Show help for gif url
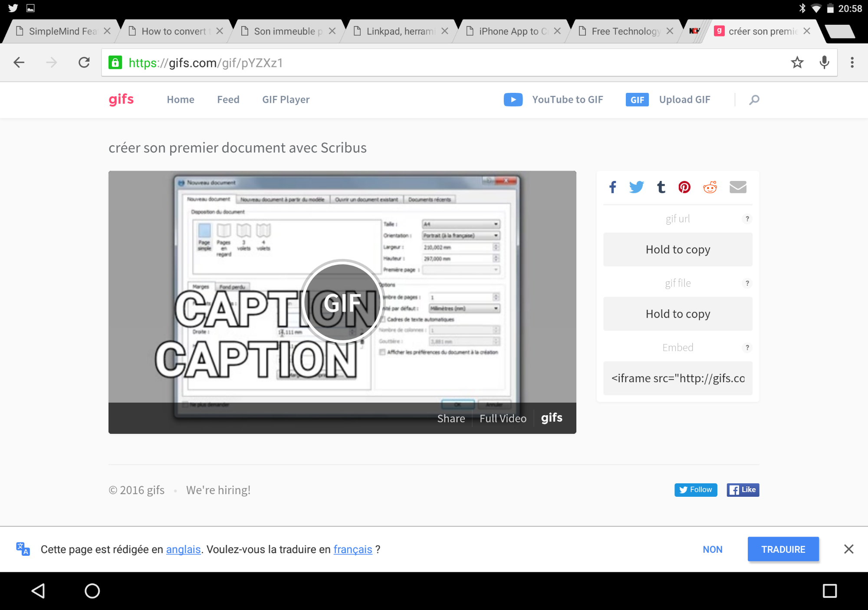 747,219
